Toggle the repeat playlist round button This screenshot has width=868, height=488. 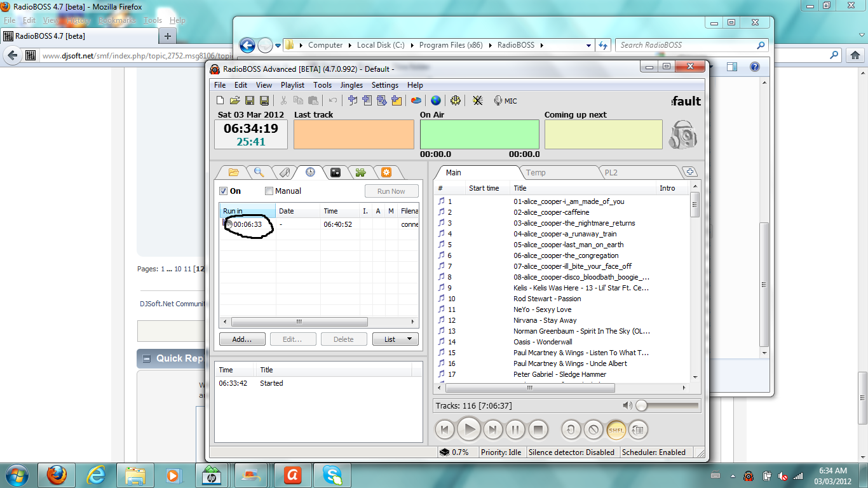coord(639,430)
